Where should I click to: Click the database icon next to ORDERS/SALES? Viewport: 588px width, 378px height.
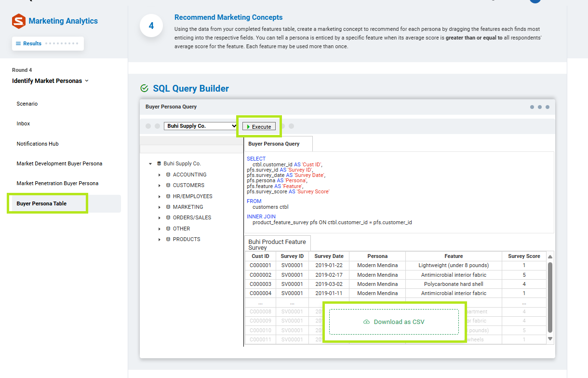pyautogui.click(x=168, y=217)
